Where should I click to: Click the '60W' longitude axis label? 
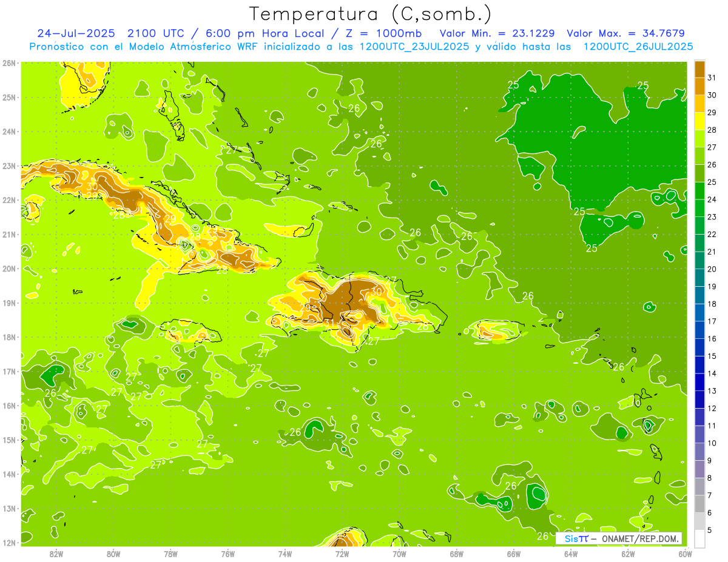coord(686,554)
